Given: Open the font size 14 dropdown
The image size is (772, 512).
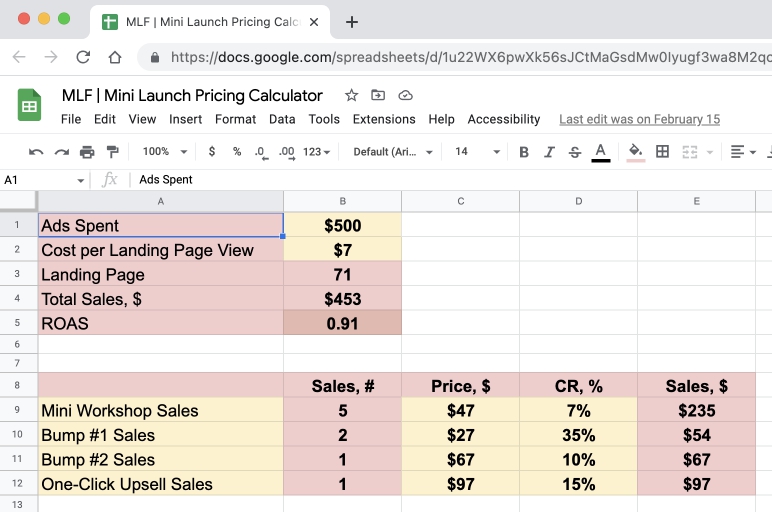Looking at the screenshot, I should (x=477, y=152).
